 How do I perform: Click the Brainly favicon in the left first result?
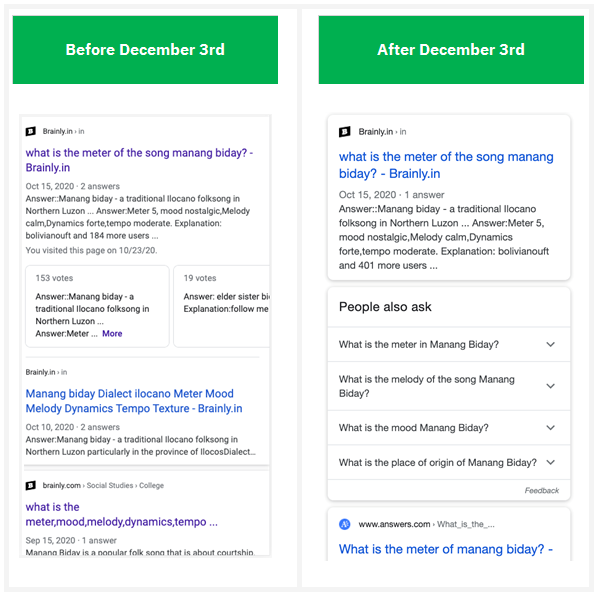click(x=31, y=131)
